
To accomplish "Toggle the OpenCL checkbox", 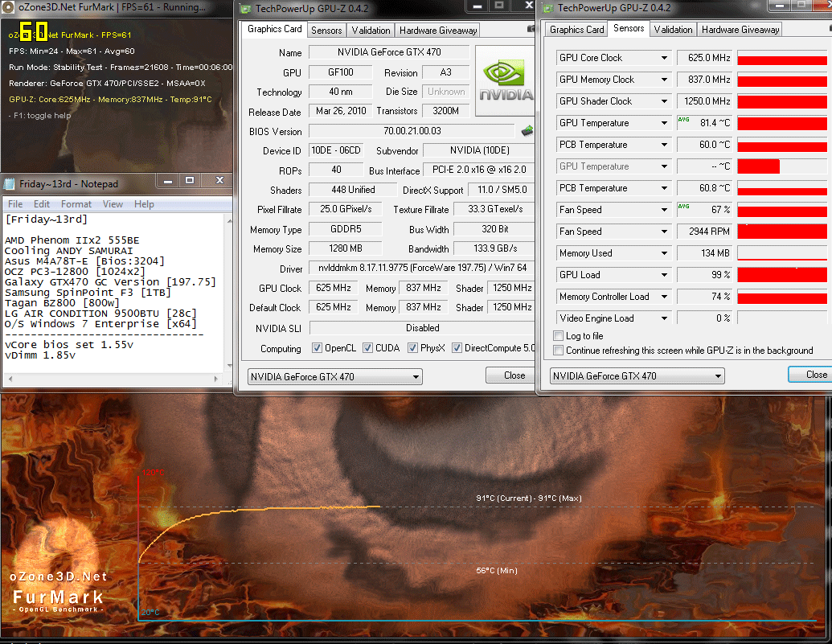I will 317,348.
